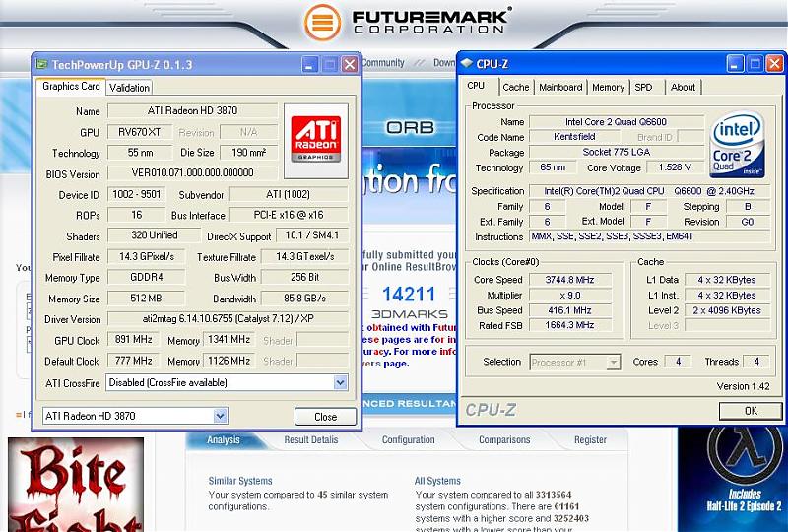Open the Comparisons tab on the page
This screenshot has height=532, width=788.
[504, 440]
